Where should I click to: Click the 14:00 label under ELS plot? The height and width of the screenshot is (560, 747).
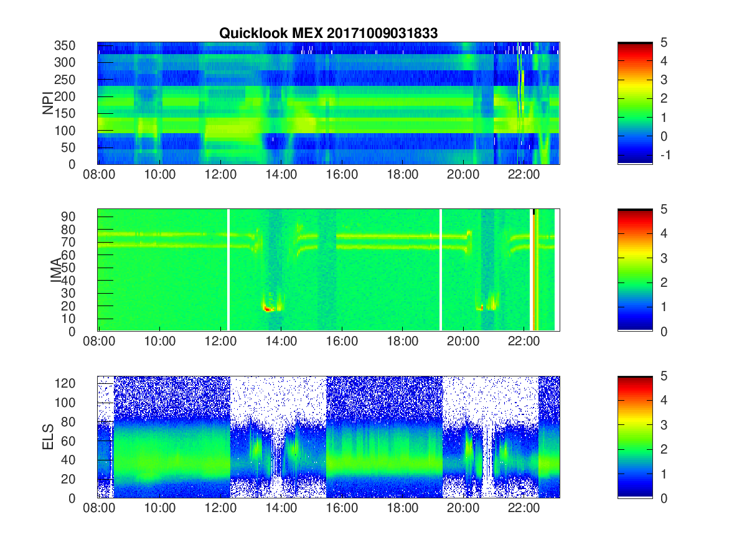[x=281, y=509]
